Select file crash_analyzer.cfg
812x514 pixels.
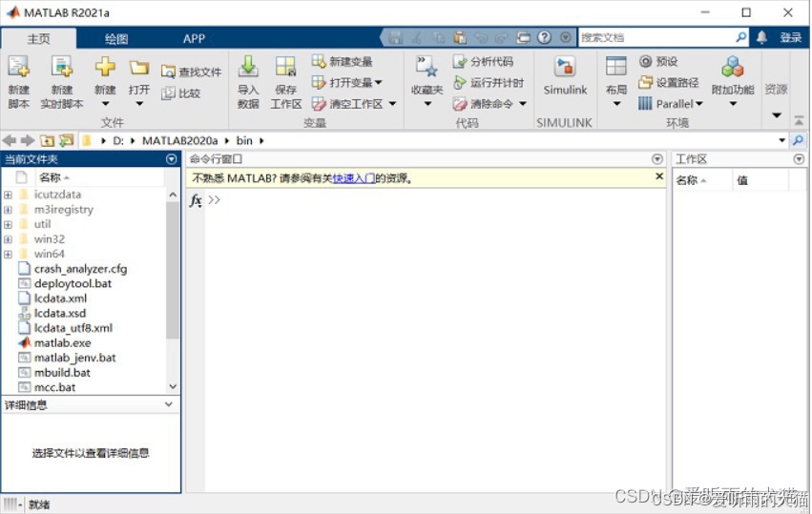(x=80, y=269)
